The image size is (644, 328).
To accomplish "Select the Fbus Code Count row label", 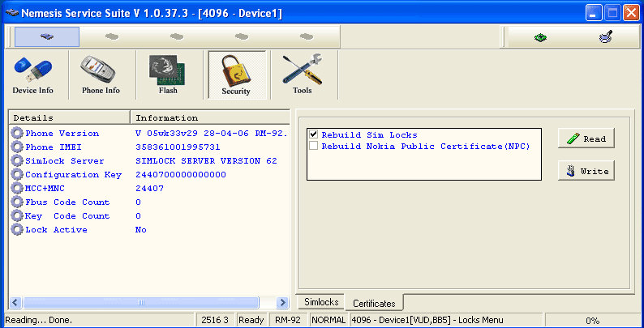I will pyautogui.click(x=67, y=202).
